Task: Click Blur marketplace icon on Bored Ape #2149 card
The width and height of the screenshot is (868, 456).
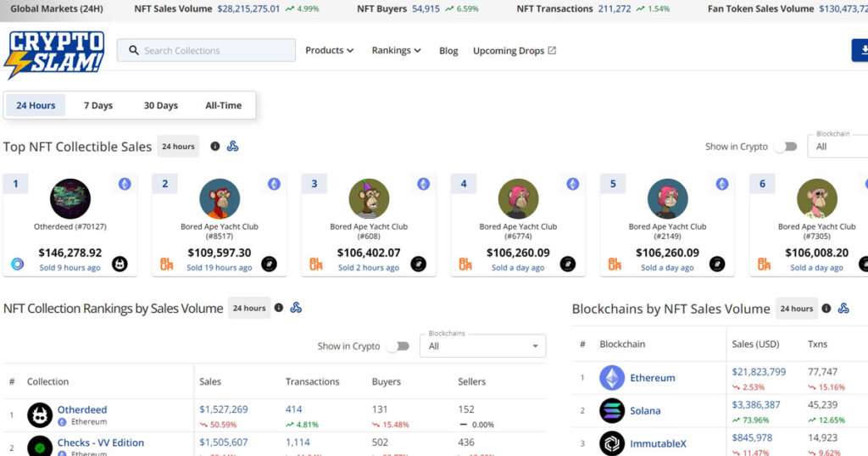Action: pyautogui.click(x=615, y=264)
